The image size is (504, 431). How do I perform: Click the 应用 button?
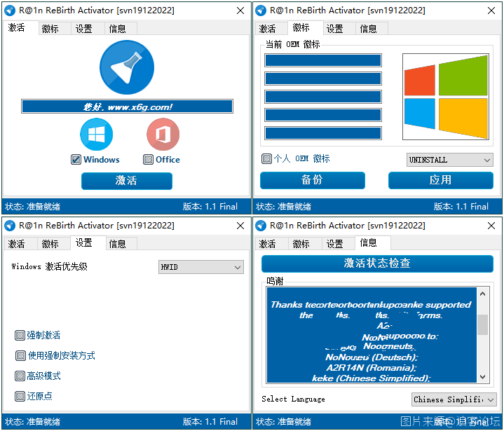(x=441, y=180)
